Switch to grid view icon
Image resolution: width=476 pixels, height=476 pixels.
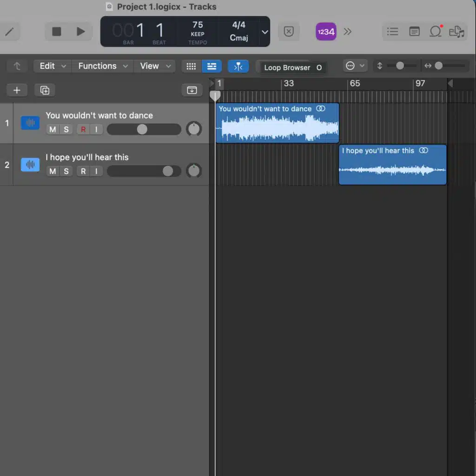191,66
